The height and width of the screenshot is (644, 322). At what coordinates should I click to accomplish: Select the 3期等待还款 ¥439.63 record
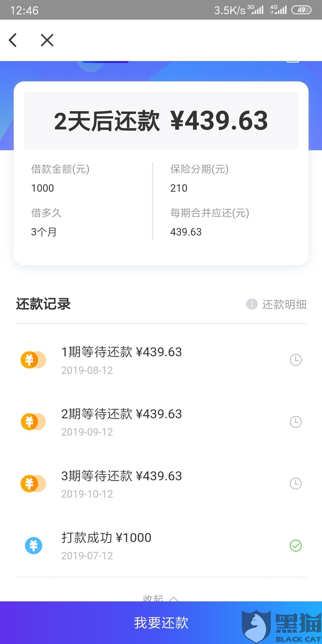(161, 484)
